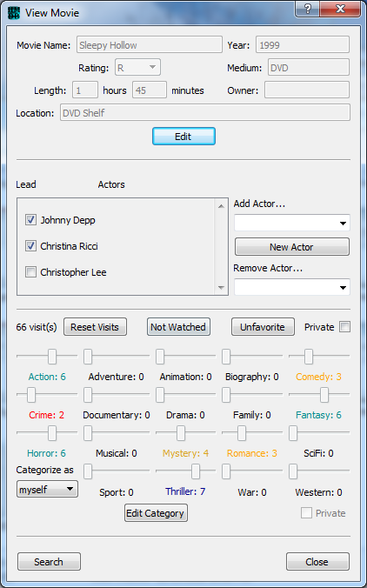
Task: Click the Edit button
Action: click(183, 136)
